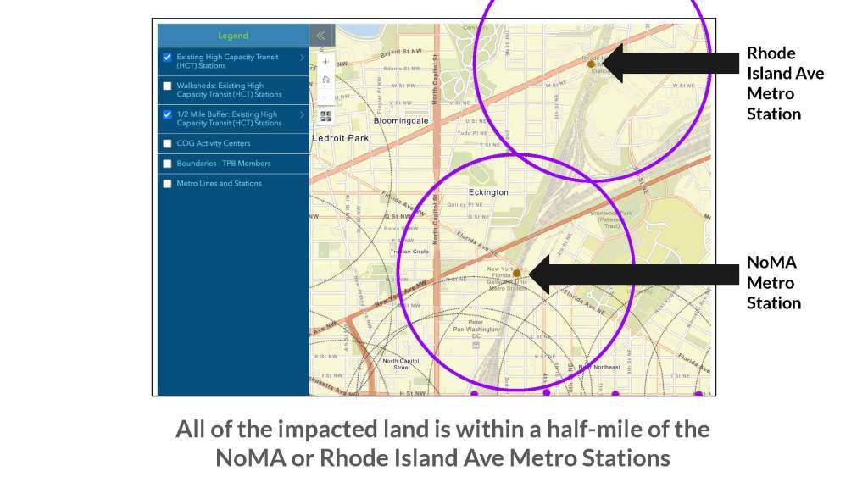868x488 pixels.
Task: Expand 1/2 Mile Buffer layer details
Action: [302, 114]
